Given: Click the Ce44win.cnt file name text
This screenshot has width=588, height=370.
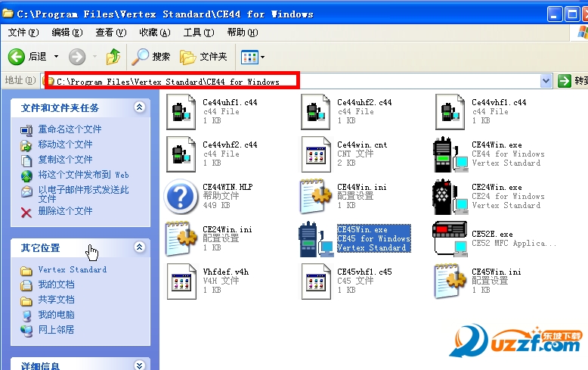Looking at the screenshot, I should pyautogui.click(x=362, y=145).
